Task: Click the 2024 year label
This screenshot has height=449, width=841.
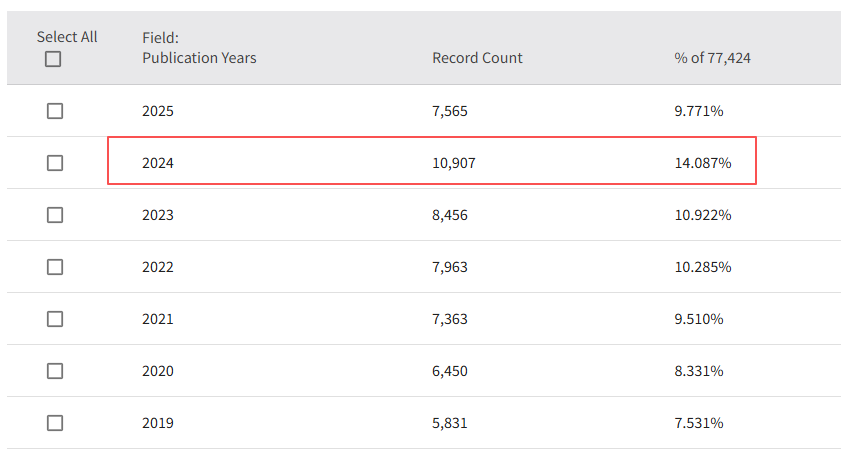Action: tap(158, 163)
